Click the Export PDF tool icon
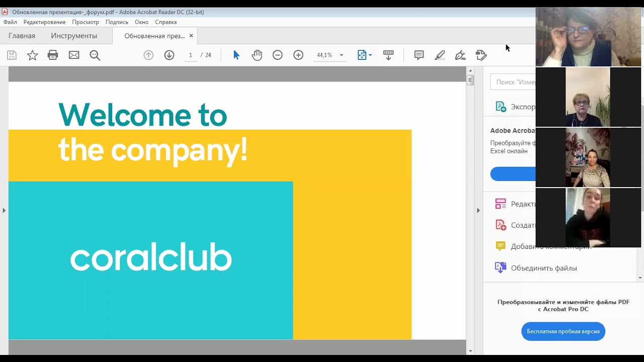 coord(501,107)
